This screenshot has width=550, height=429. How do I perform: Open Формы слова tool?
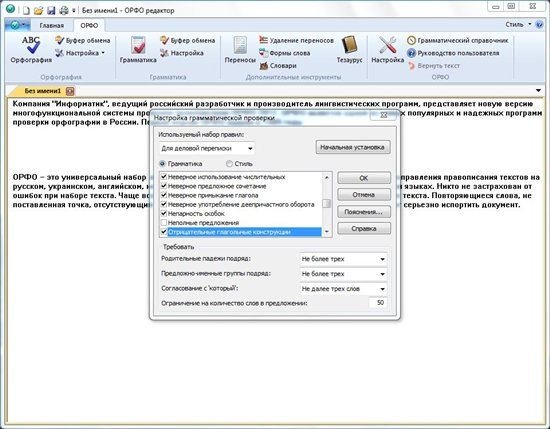pyautogui.click(x=284, y=53)
